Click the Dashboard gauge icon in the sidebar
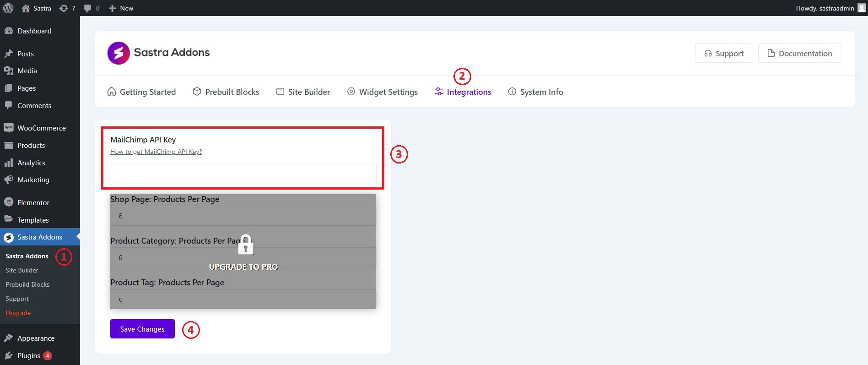This screenshot has height=365, width=868. coord(8,31)
